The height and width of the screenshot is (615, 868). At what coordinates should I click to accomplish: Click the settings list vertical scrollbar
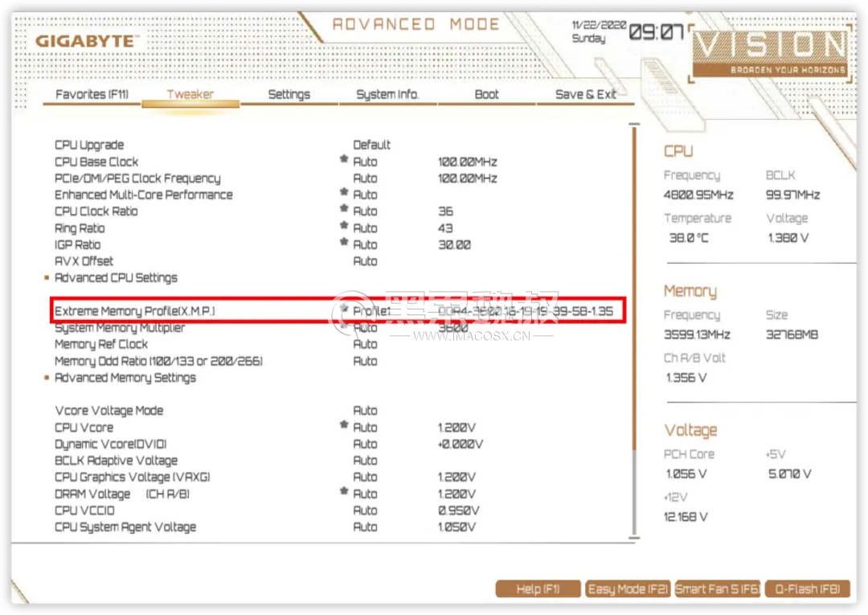pyautogui.click(x=634, y=330)
